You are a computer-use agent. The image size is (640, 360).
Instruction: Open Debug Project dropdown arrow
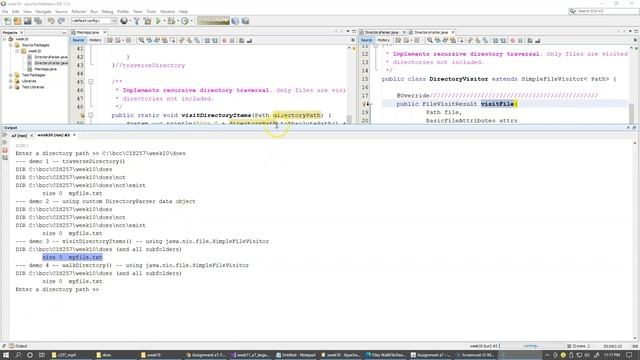tap(177, 21)
